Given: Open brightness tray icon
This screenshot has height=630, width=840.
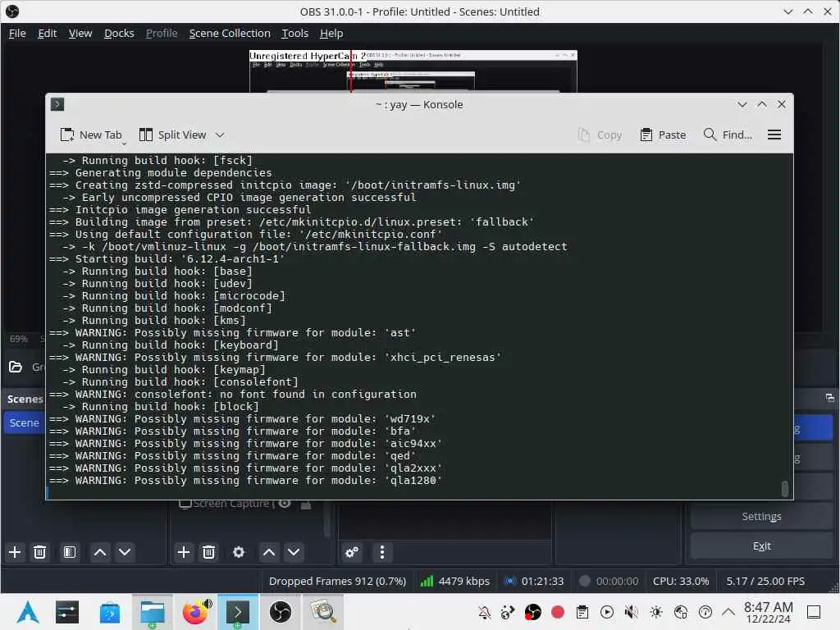Looking at the screenshot, I should 656,612.
